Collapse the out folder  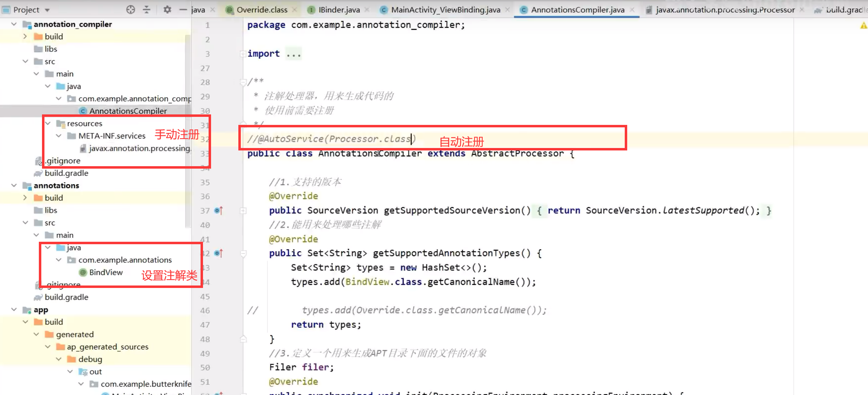pyautogui.click(x=70, y=372)
